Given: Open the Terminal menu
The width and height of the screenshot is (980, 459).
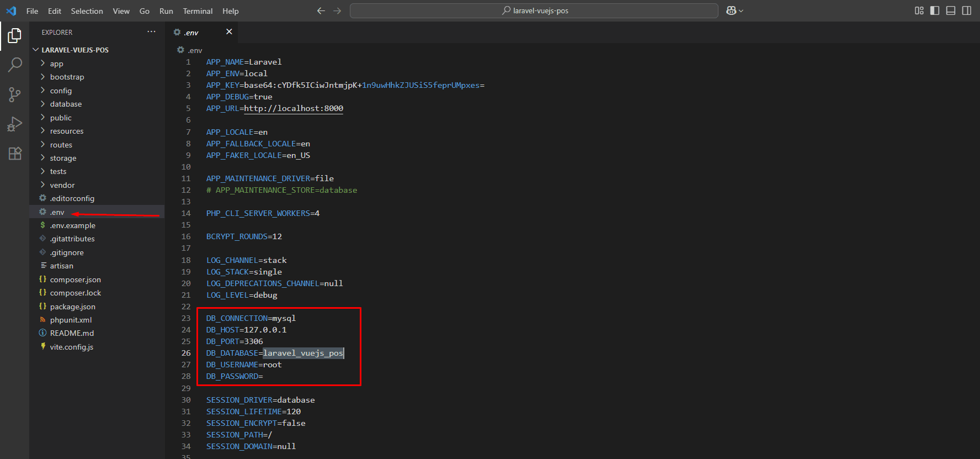Looking at the screenshot, I should click(198, 11).
